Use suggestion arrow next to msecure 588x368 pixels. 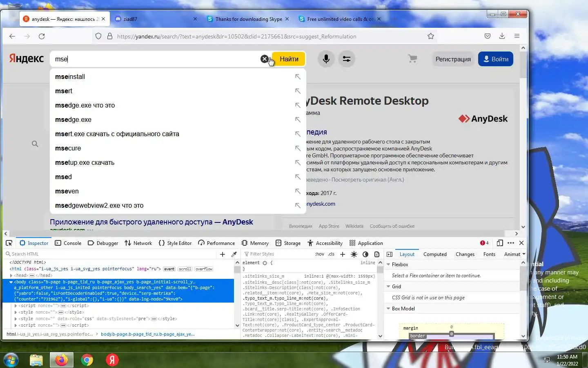[298, 148]
